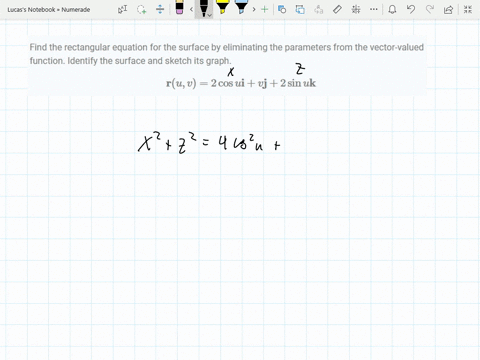Click the Ink to Text icon
The image size is (480, 360).
(x=319, y=9)
